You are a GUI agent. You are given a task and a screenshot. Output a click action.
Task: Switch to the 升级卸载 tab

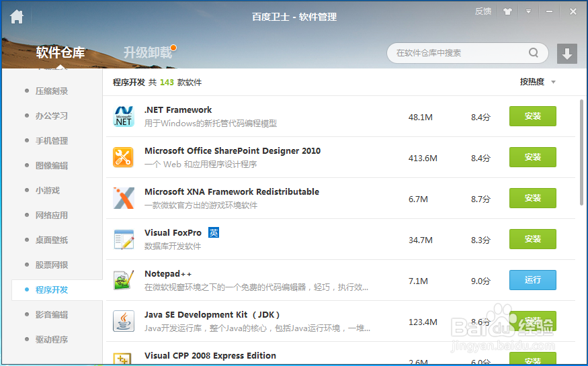[148, 52]
